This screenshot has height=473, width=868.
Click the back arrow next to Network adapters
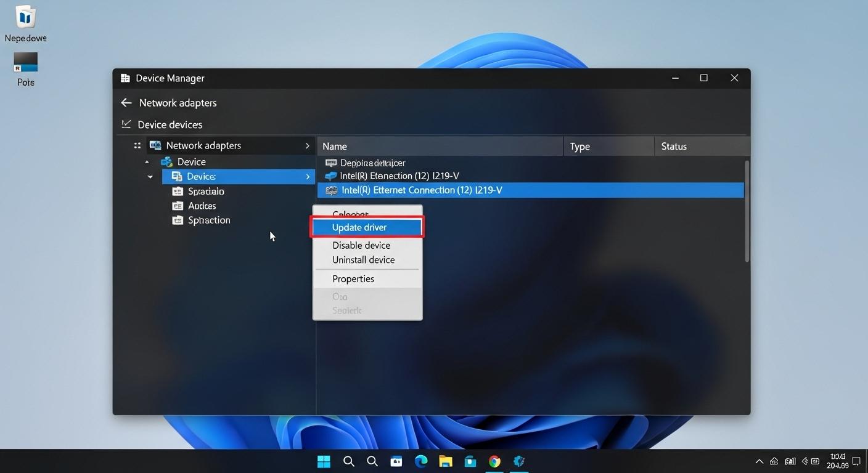[126, 102]
